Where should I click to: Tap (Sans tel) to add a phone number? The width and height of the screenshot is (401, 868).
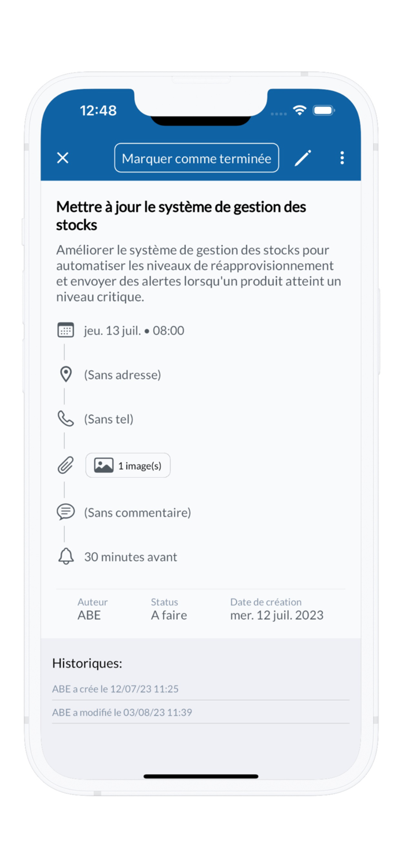(x=109, y=418)
